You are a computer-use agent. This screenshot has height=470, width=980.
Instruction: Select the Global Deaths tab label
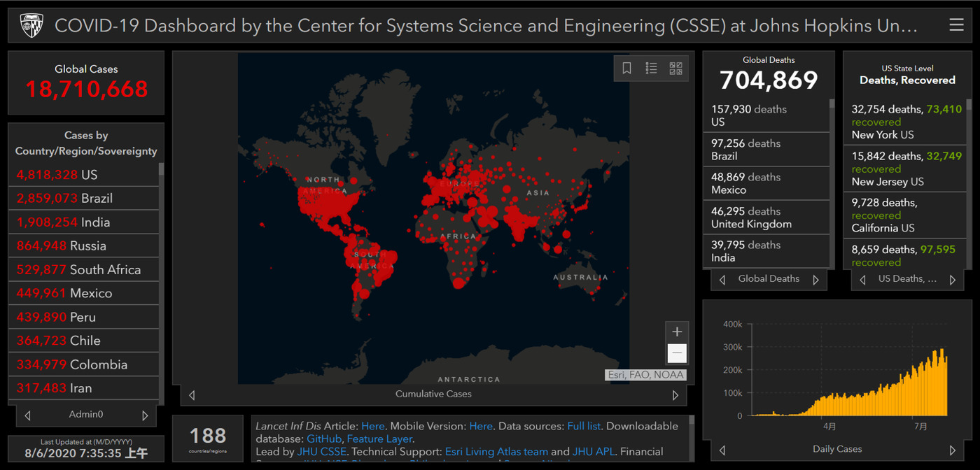coord(769,278)
